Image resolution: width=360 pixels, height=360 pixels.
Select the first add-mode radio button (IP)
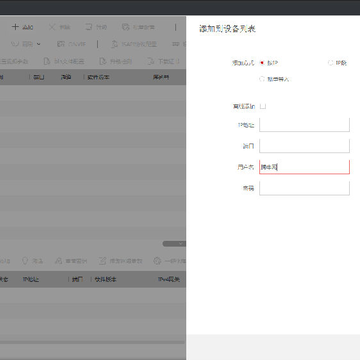(262, 63)
